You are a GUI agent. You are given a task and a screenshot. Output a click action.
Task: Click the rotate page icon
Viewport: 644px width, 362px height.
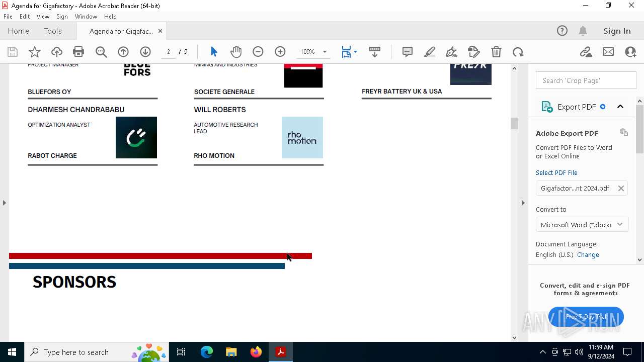pos(518,52)
